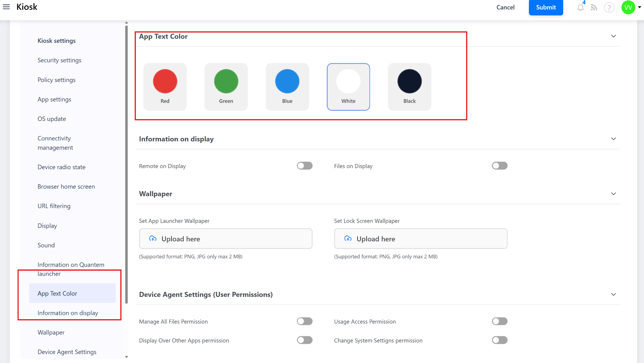Collapse the Wallpaper section chevron
This screenshot has width=644, height=363.
point(613,194)
